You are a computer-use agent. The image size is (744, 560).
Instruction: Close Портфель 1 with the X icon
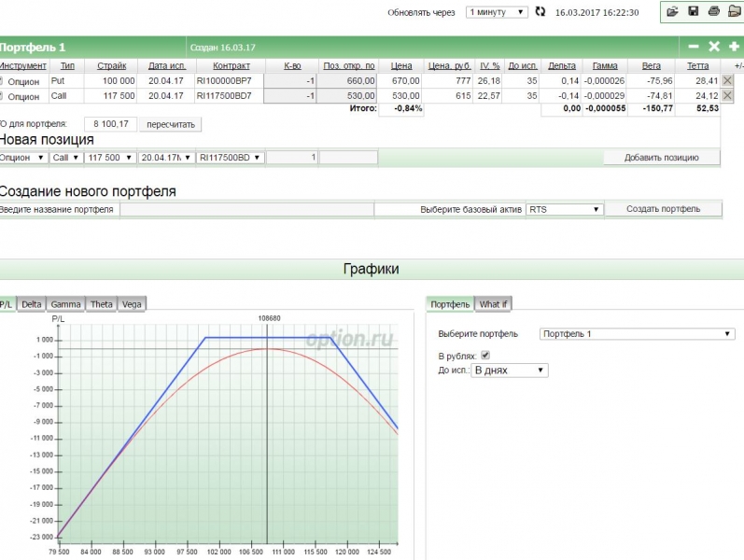713,46
